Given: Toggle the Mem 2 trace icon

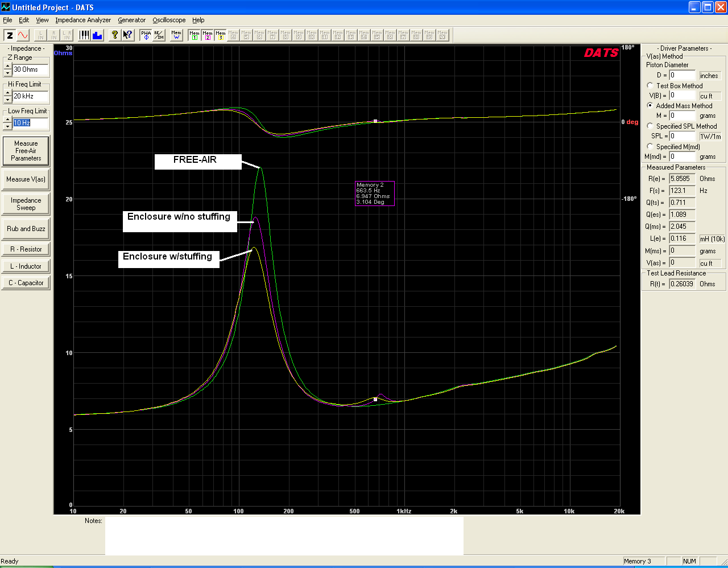Looking at the screenshot, I should (x=208, y=35).
